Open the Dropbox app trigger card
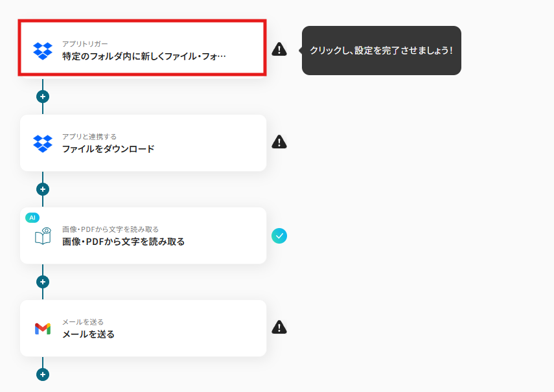This screenshot has width=554, height=392. tap(143, 48)
